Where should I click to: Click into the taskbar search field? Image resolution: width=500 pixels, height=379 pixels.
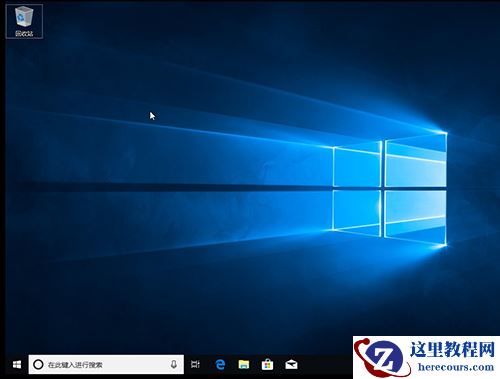(106, 365)
